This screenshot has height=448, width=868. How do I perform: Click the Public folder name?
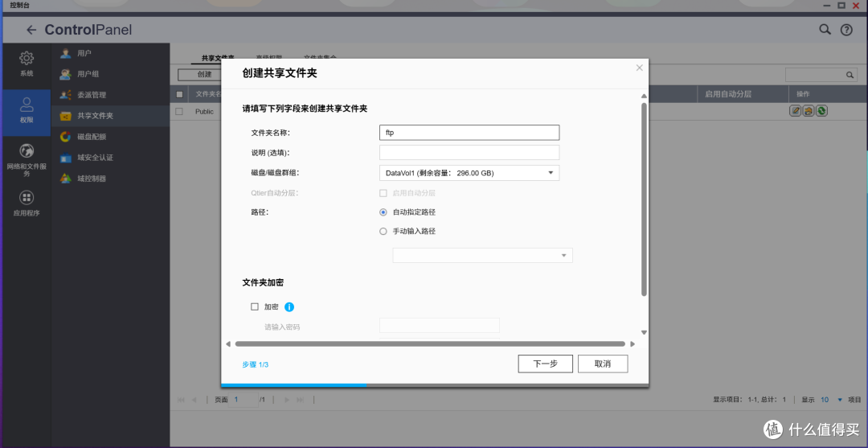click(204, 111)
